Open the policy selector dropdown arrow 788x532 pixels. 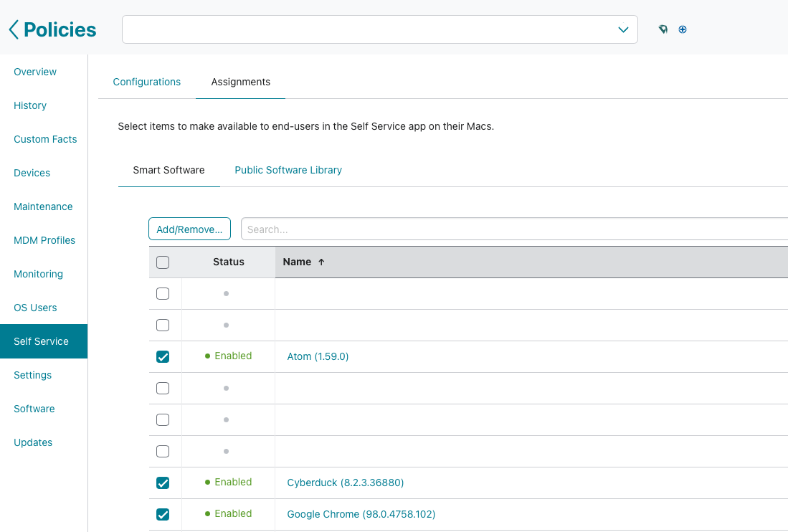pyautogui.click(x=623, y=29)
